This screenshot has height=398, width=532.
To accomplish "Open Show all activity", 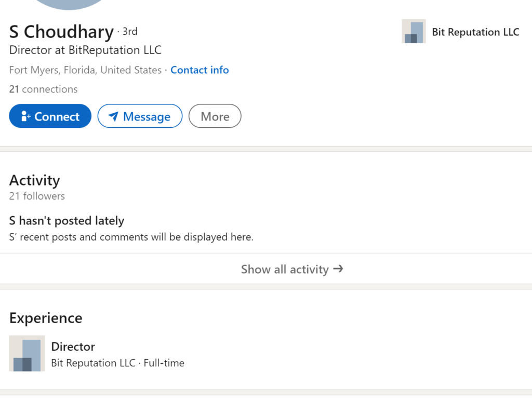I will [x=285, y=269].
